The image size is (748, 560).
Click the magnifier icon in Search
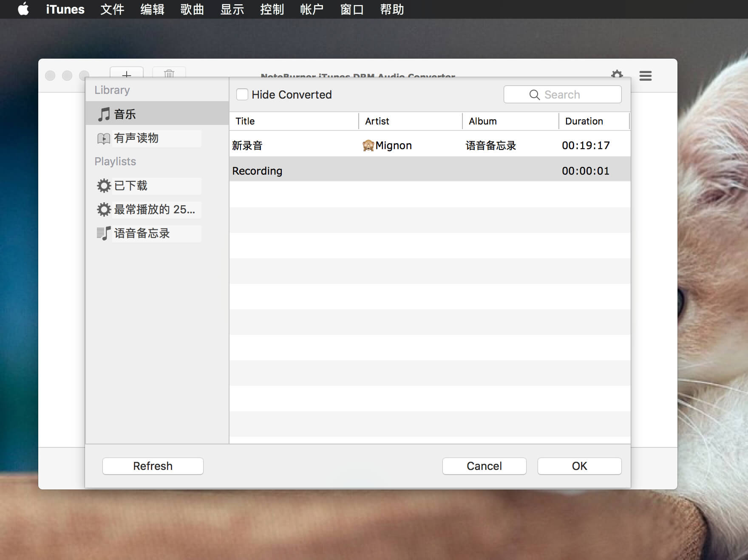click(x=535, y=95)
